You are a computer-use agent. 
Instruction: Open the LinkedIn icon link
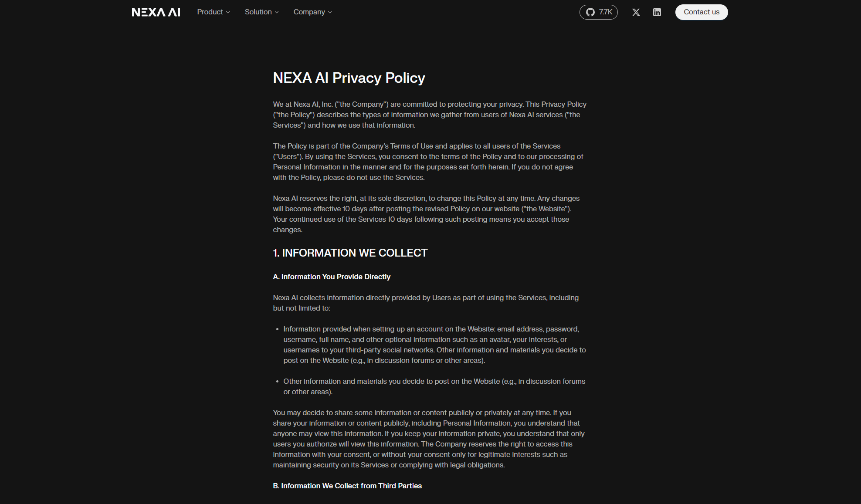tap(657, 12)
